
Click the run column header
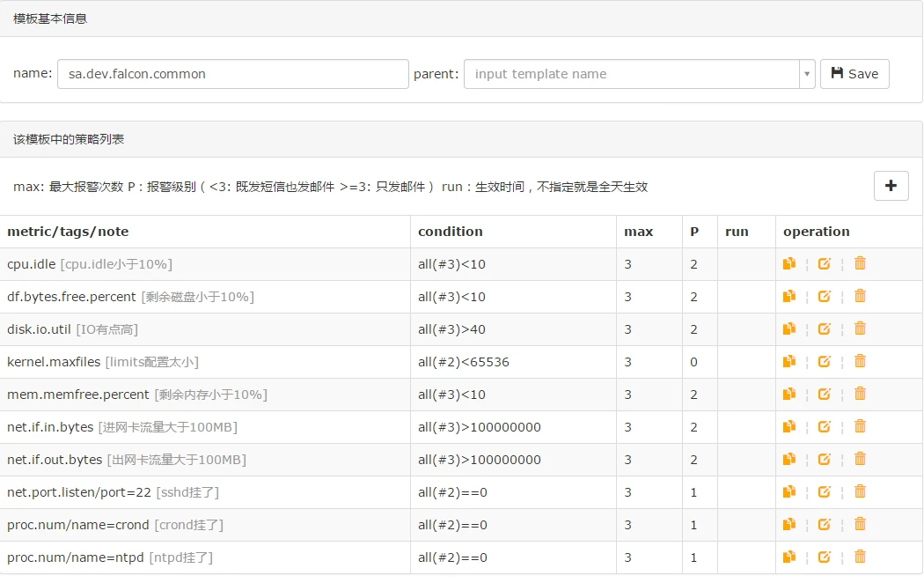pos(737,232)
